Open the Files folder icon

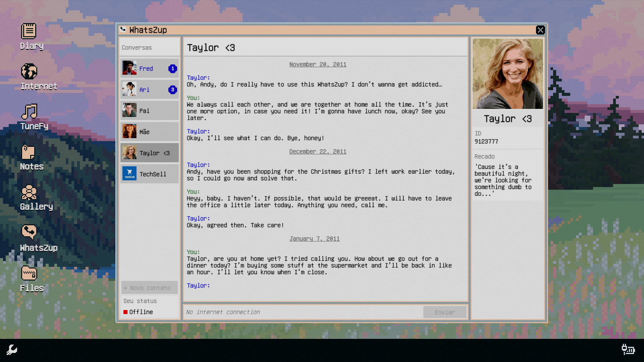click(x=29, y=273)
